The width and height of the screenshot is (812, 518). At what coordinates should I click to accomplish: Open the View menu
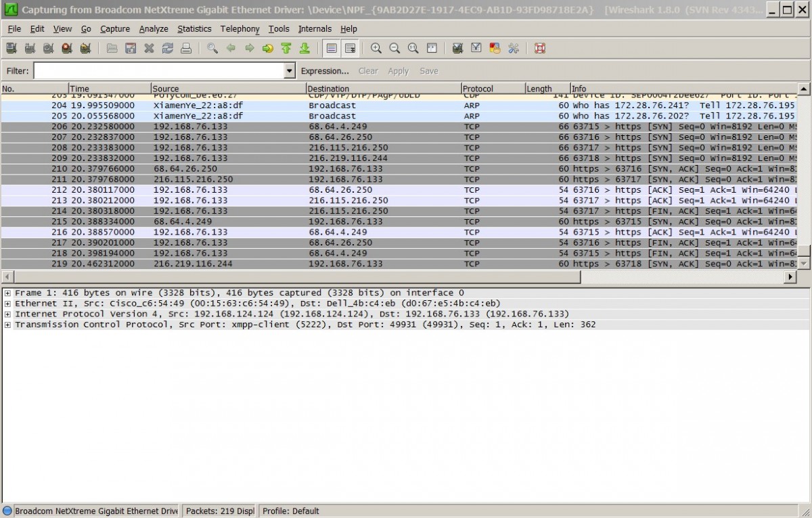point(62,29)
